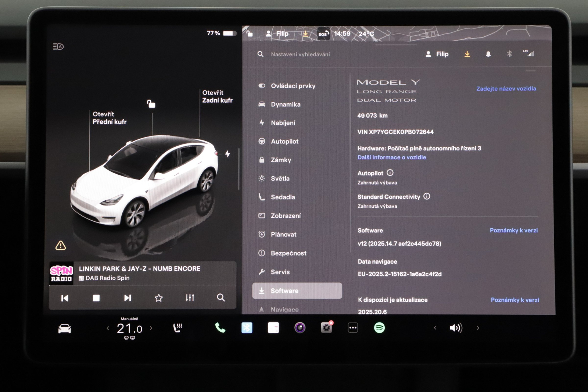Tap the download arrow in the top status bar
Image resolution: width=588 pixels, height=392 pixels.
click(305, 34)
